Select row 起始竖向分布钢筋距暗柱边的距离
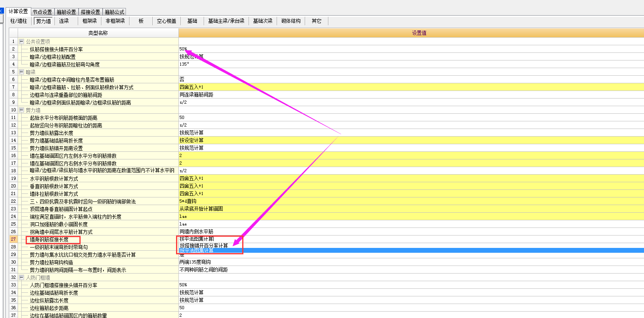This screenshot has height=318, width=644. point(98,125)
